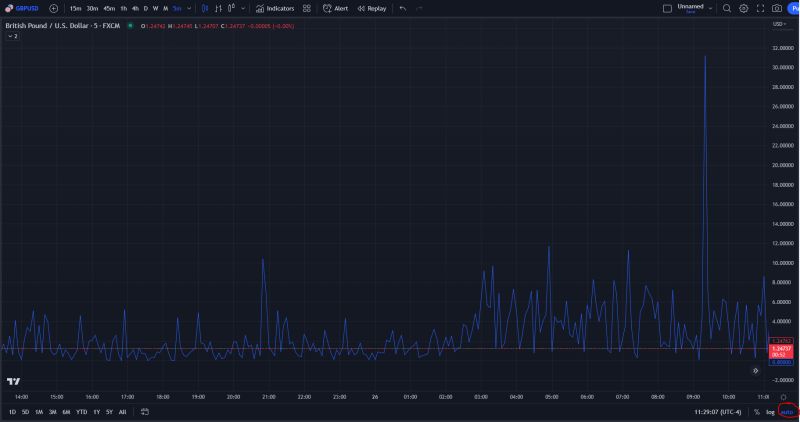Switch to the 4h timeframe
The width and height of the screenshot is (800, 422).
point(135,9)
